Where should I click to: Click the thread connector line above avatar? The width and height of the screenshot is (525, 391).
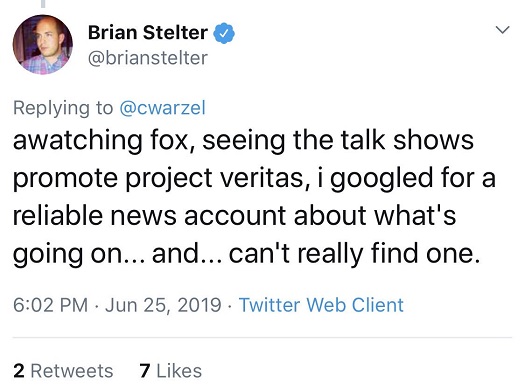tap(43, 4)
